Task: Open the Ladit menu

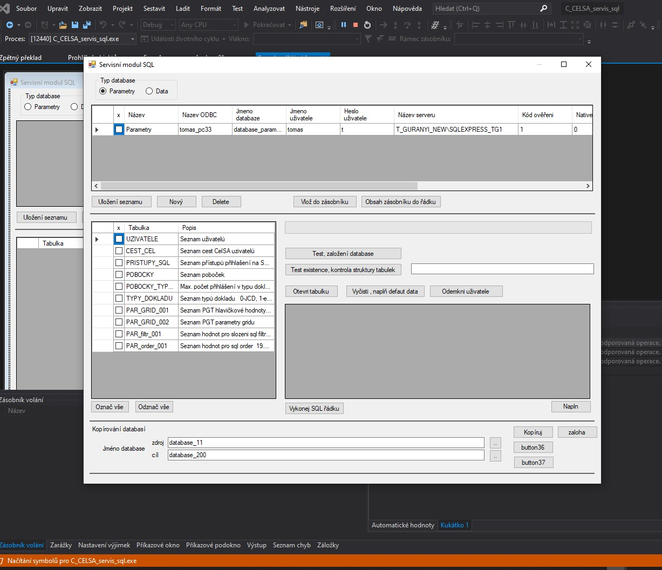Action: (183, 8)
